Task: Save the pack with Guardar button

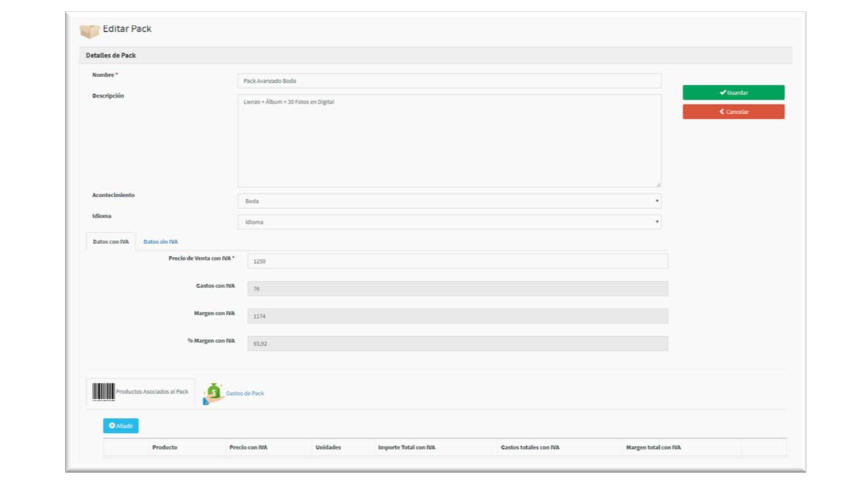Action: click(x=734, y=92)
